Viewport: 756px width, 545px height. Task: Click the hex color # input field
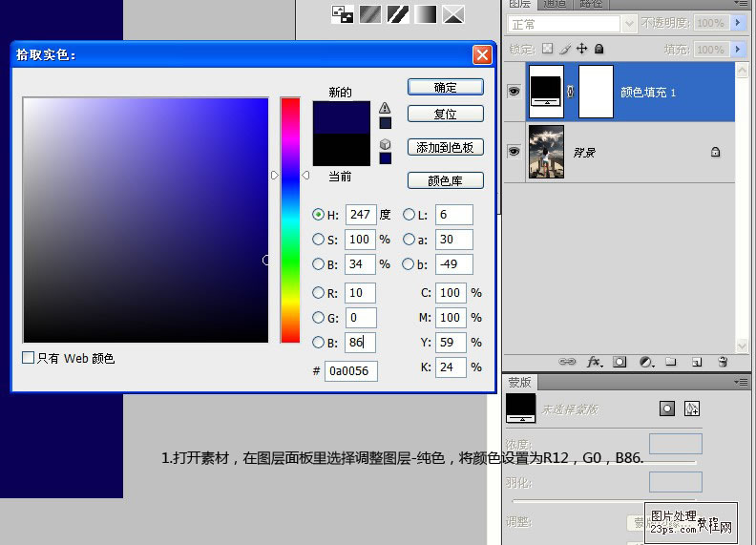click(350, 370)
